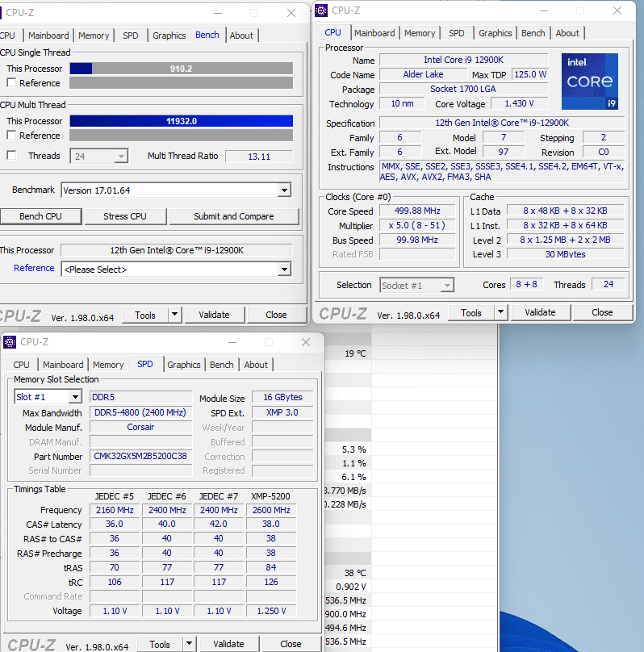
Task: Open Bench tab in SPD window
Action: [222, 365]
